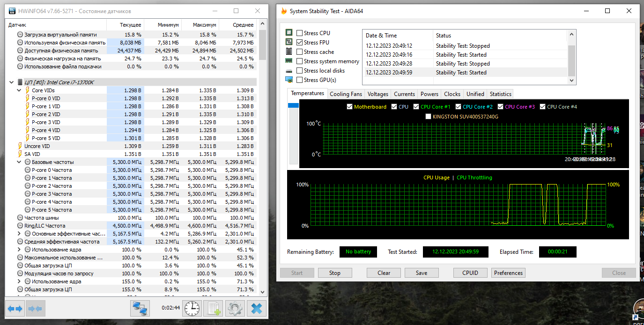This screenshot has height=325, width=644.
Task: Click the FPU percent icon beside Stress FPU
Action: 289,42
